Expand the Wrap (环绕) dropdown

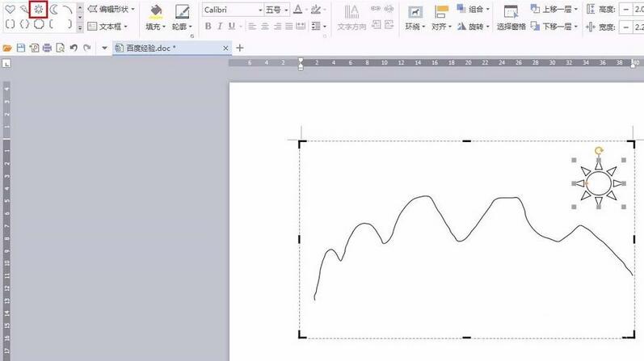pos(423,27)
